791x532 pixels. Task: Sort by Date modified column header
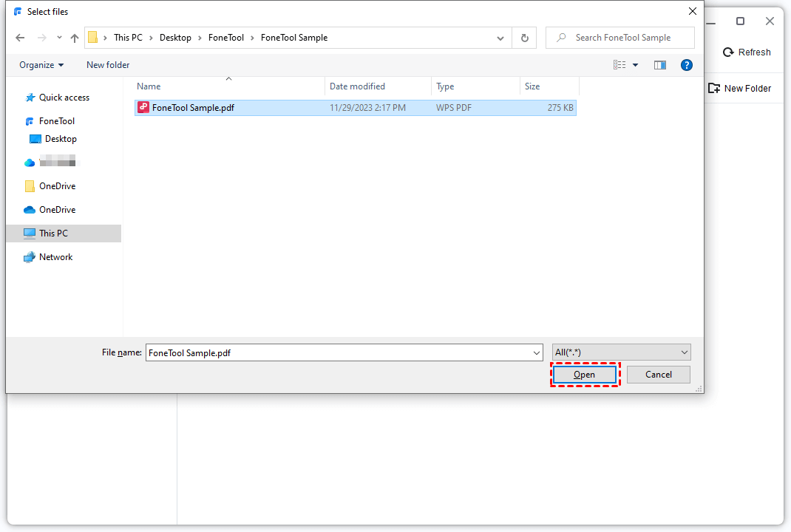357,86
